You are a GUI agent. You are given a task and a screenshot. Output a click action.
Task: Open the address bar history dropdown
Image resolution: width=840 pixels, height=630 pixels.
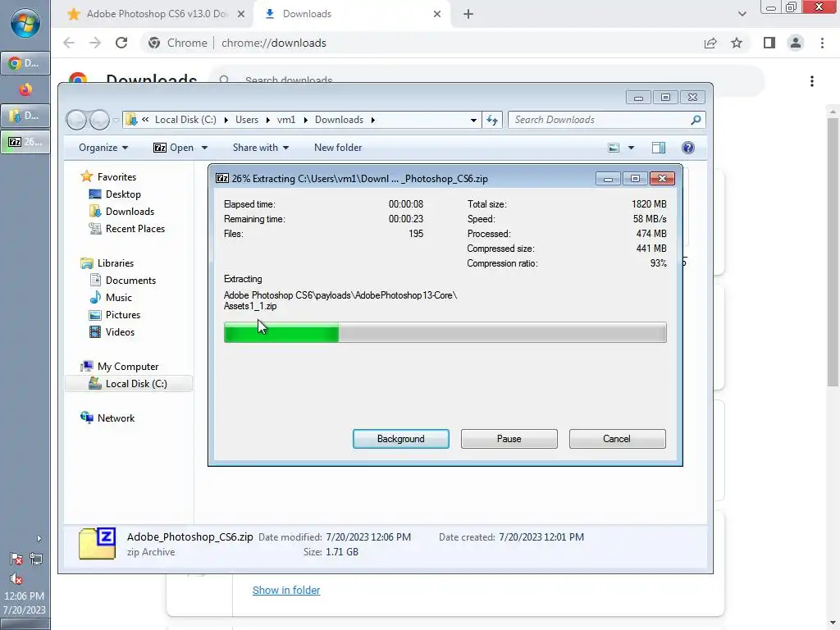473,120
